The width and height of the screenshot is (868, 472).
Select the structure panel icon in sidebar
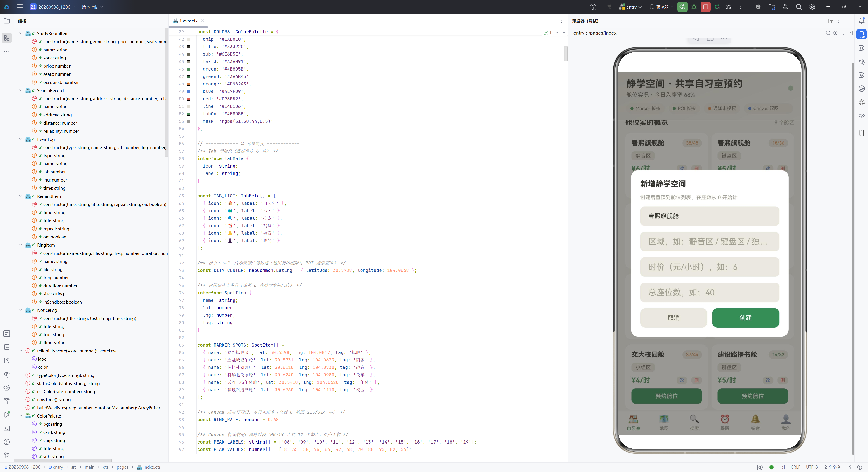(x=7, y=38)
